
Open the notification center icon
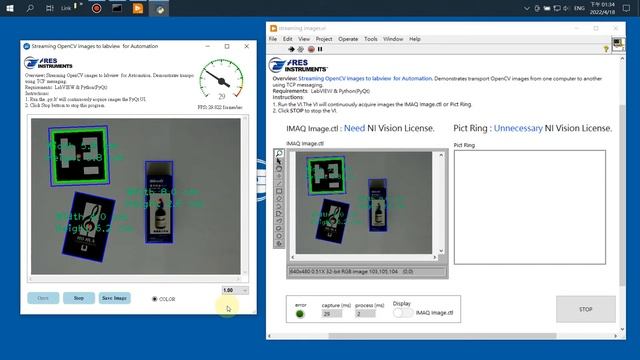tap(627, 8)
